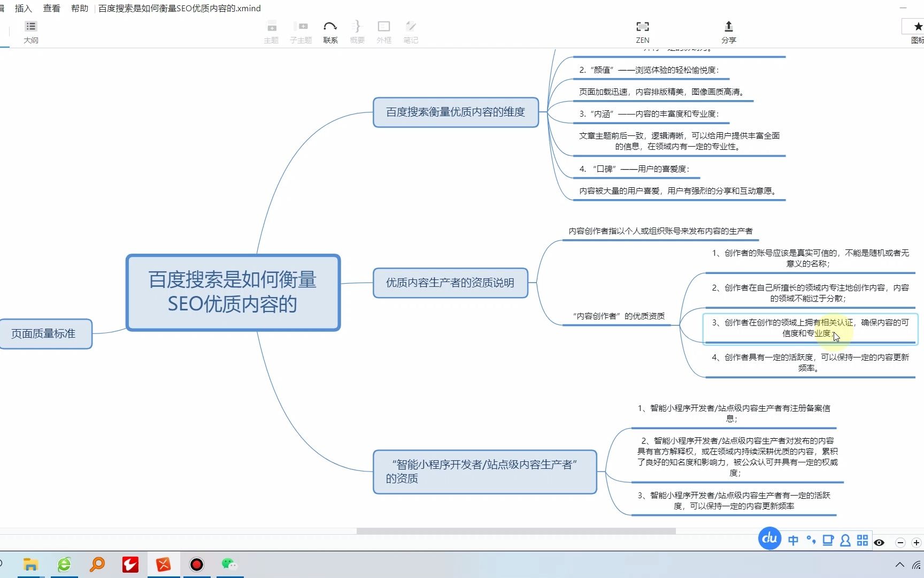Click the Wi-Fi network tray icon
Image resolution: width=924 pixels, height=578 pixels.
[x=918, y=565]
